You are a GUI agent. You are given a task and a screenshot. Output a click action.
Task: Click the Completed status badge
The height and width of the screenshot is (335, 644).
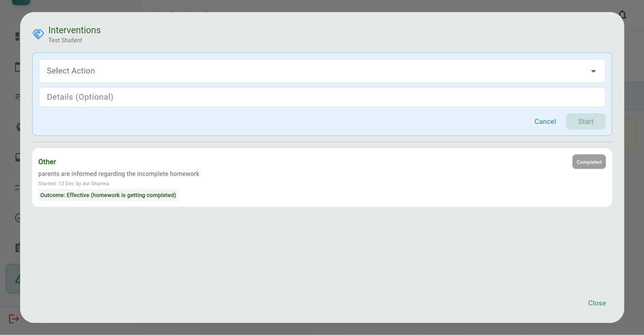(589, 162)
